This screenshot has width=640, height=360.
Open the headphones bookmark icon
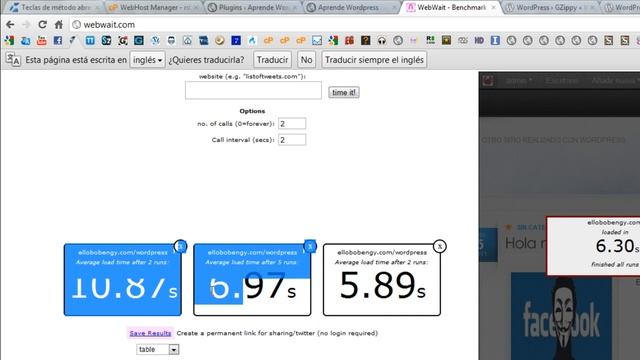pyautogui.click(x=382, y=40)
